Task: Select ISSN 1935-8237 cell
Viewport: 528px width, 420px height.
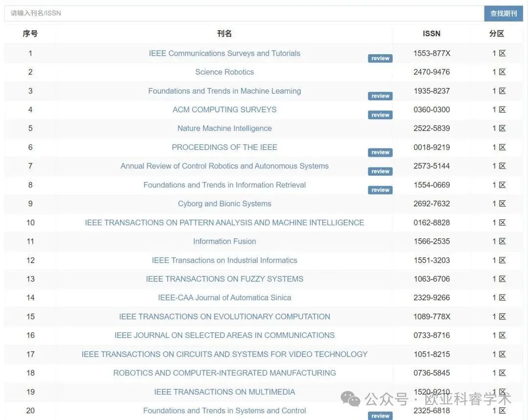Action: 432,91
